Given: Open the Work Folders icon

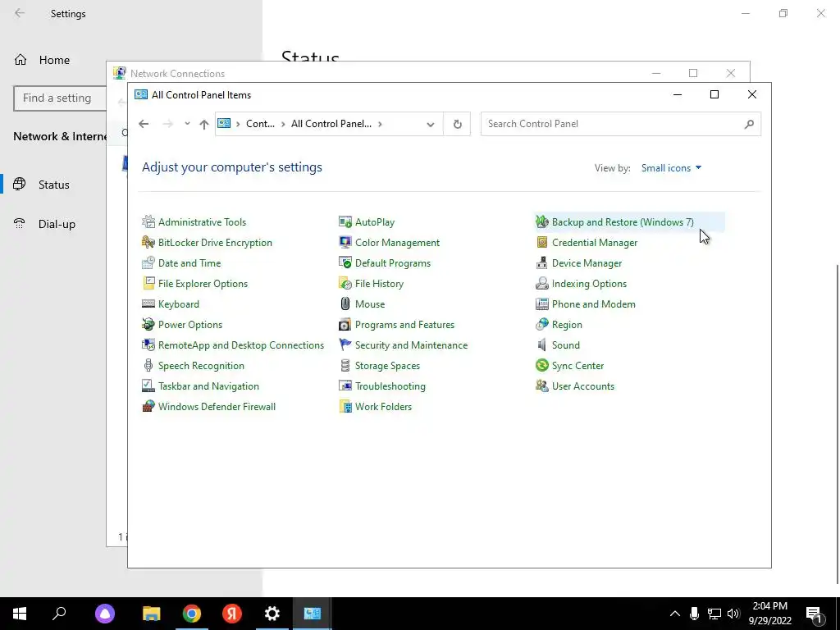Looking at the screenshot, I should click(345, 407).
